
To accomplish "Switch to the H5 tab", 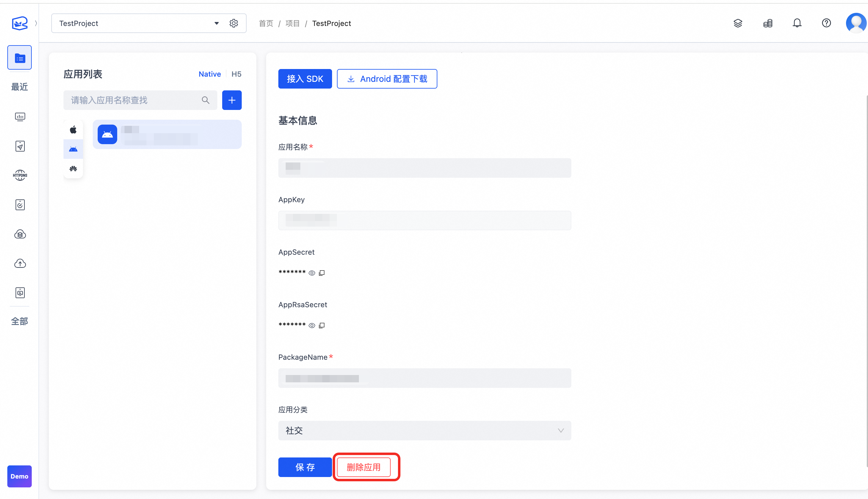I will pos(236,74).
